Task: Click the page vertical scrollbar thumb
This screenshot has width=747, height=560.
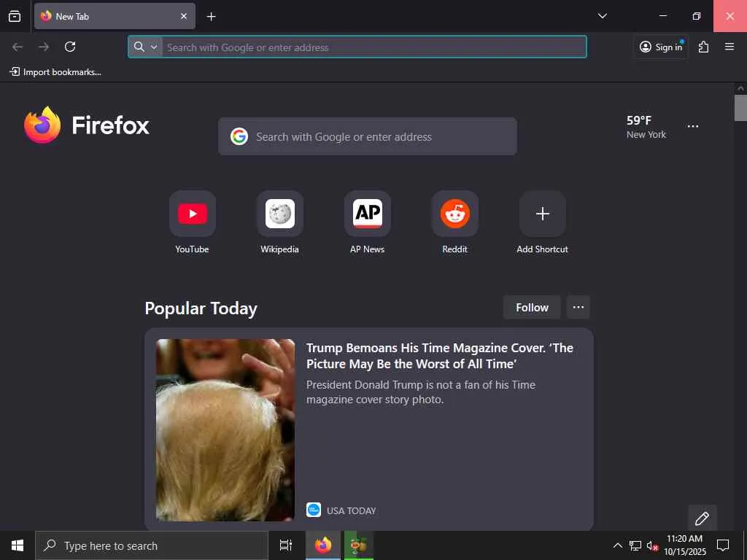Action: (740, 108)
